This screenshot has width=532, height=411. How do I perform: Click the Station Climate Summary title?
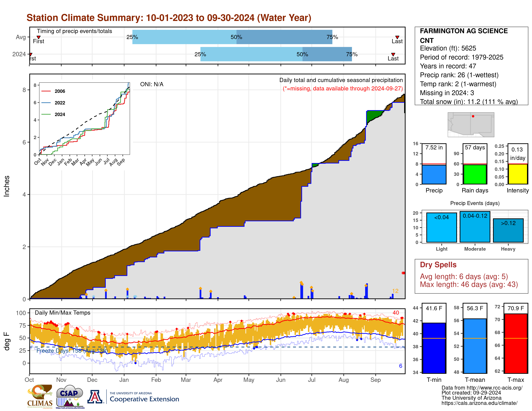point(169,18)
